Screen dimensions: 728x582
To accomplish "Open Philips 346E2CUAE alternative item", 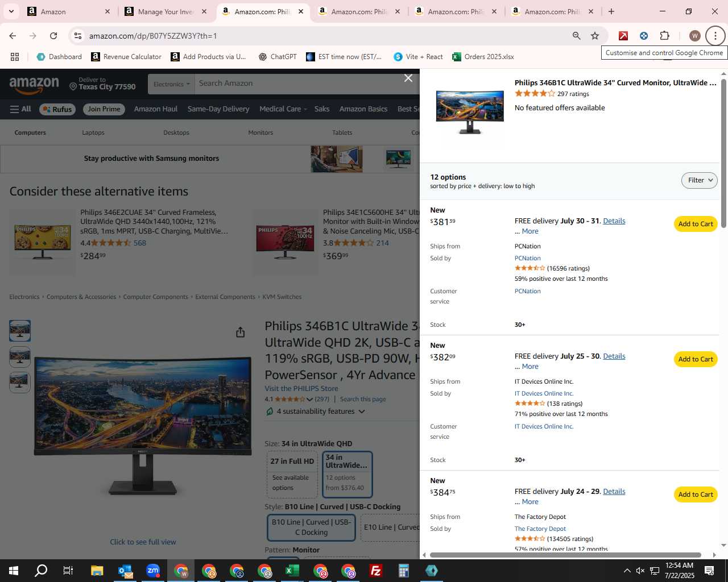I will click(154, 222).
